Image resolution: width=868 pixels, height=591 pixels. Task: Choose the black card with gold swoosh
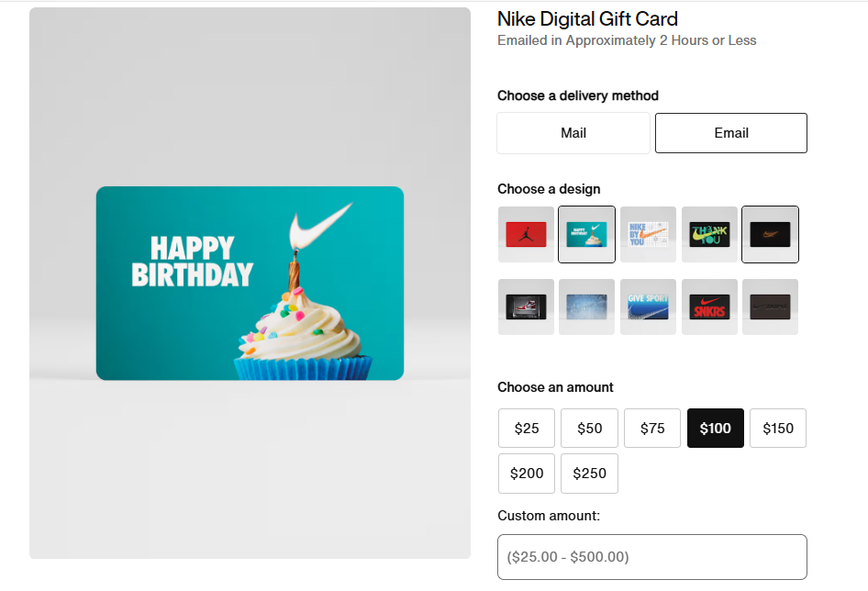click(x=770, y=234)
